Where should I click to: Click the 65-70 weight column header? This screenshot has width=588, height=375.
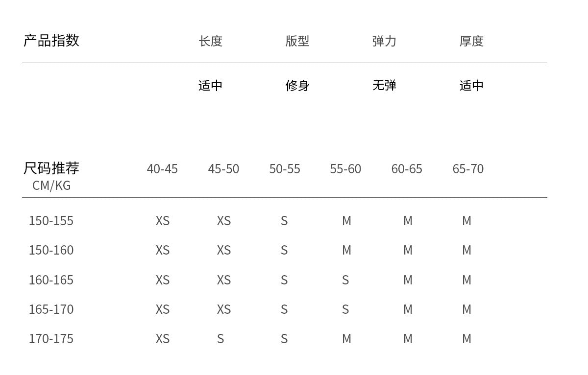468,169
